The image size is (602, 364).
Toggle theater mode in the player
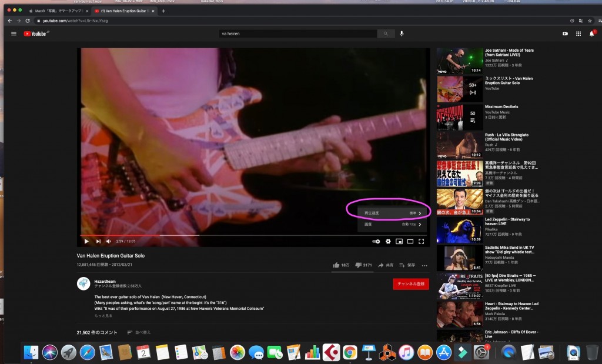(410, 241)
